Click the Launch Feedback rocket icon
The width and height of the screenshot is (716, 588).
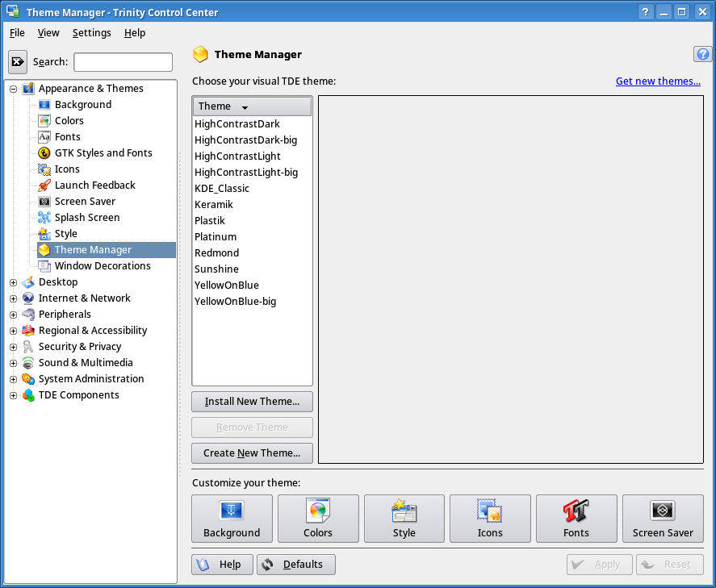(44, 186)
